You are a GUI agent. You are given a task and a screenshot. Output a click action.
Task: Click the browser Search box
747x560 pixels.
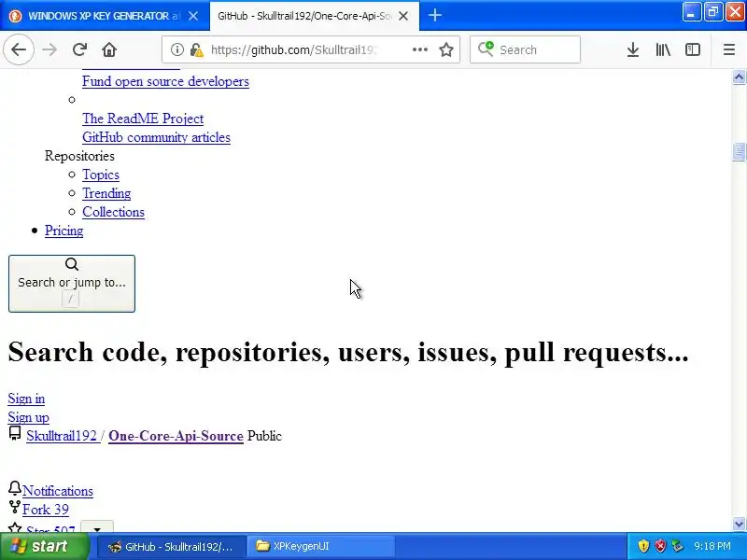[525, 49]
